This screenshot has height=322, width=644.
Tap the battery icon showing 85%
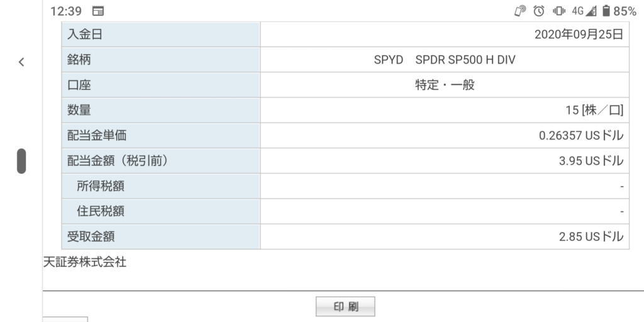(606, 11)
